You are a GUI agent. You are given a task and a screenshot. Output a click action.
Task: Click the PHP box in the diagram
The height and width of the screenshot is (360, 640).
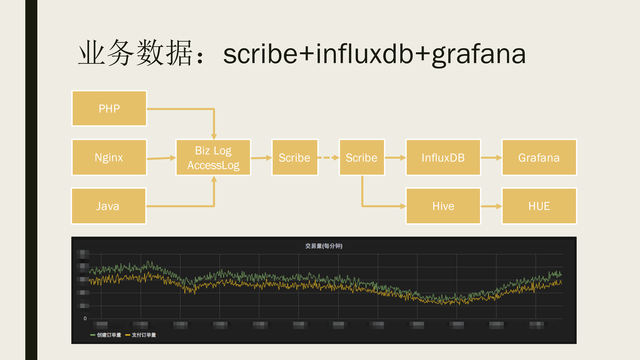109,109
